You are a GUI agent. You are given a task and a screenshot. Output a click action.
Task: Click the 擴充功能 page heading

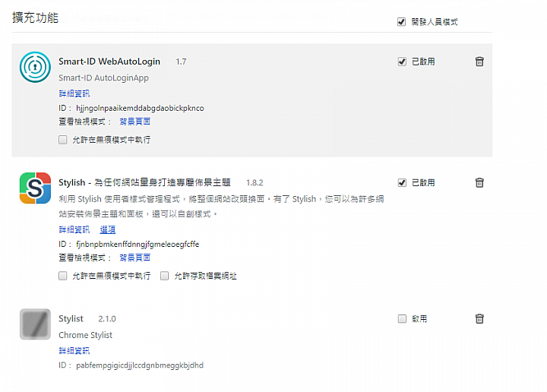(35, 17)
